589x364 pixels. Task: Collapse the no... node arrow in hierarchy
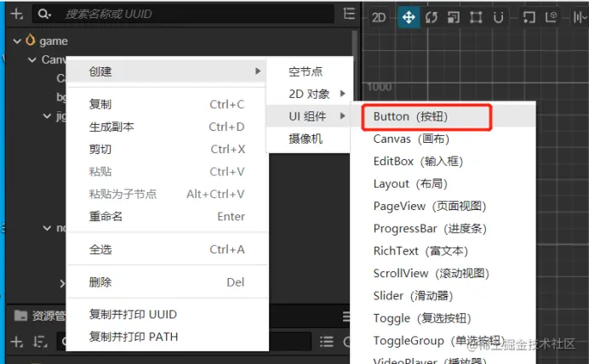47,228
